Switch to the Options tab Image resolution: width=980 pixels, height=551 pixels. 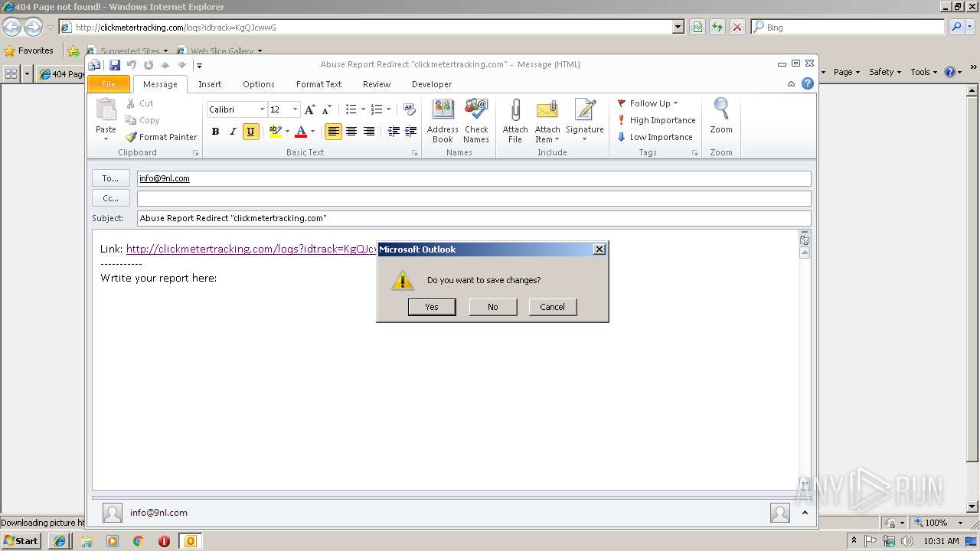pos(259,84)
